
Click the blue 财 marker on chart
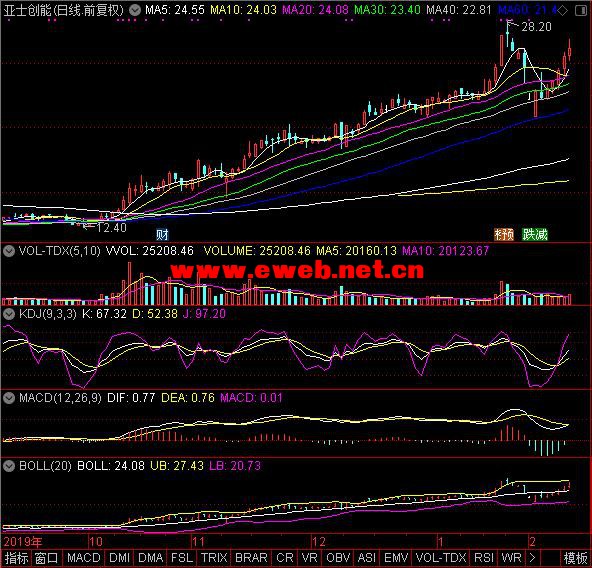coord(162,235)
